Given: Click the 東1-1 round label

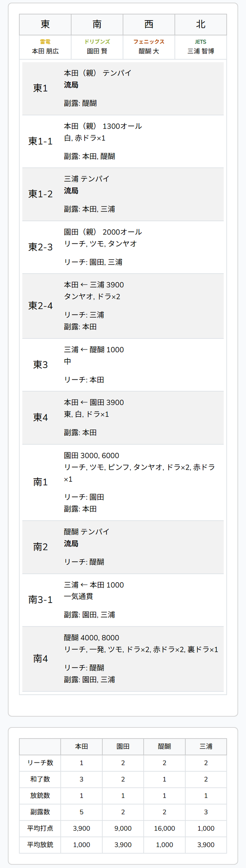Looking at the screenshot, I should click(x=40, y=141).
